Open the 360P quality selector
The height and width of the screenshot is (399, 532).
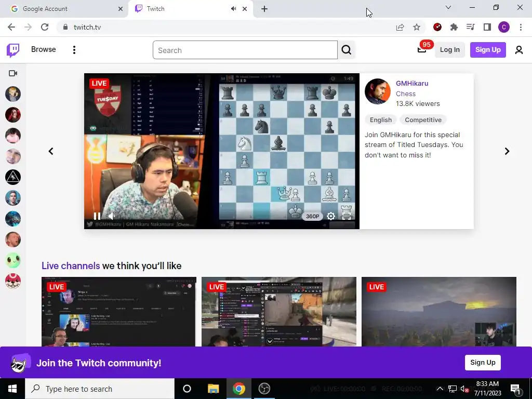click(x=312, y=216)
